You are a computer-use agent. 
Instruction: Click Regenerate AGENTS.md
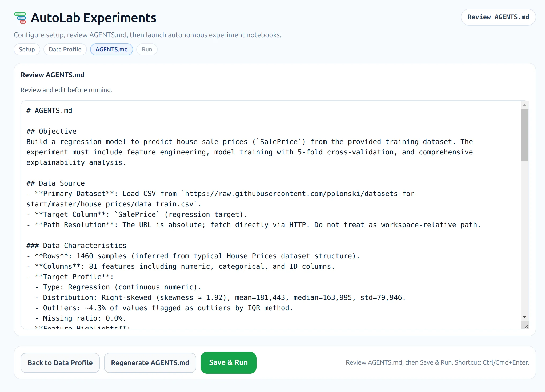pyautogui.click(x=150, y=362)
